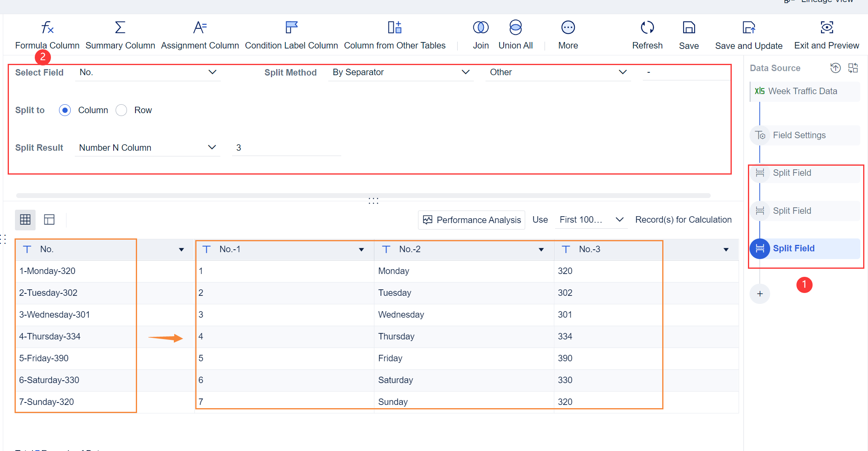Open Performance Analysis
868x451 pixels.
[471, 220]
